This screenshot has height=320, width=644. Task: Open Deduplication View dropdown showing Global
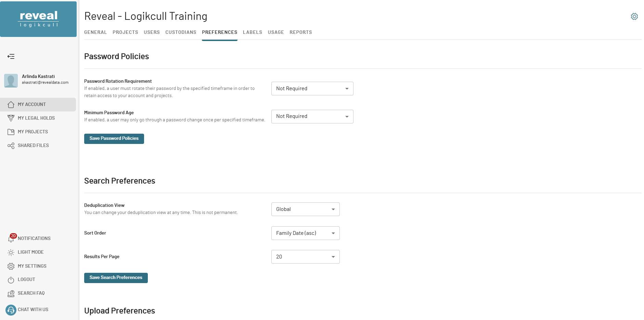click(305, 209)
